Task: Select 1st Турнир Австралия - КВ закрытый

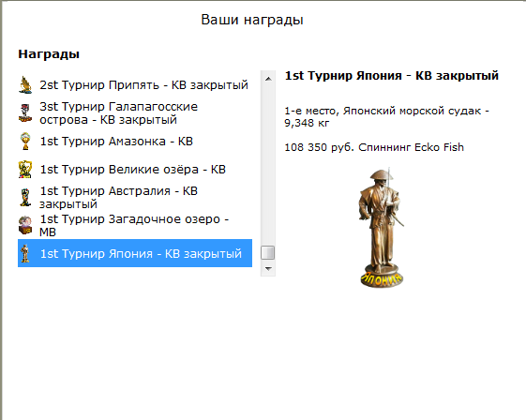Action: click(x=135, y=198)
